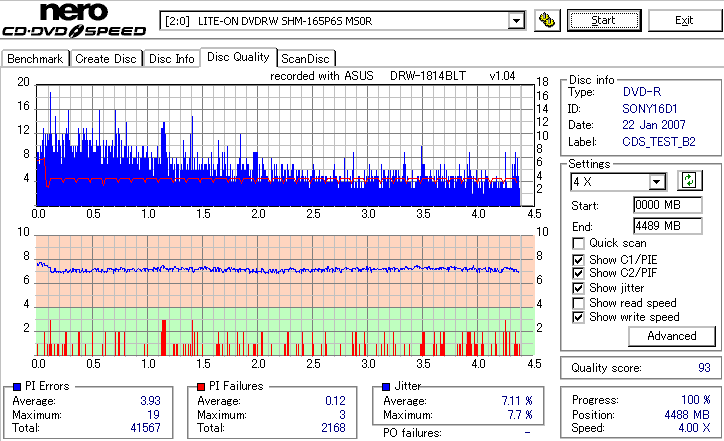724x441 pixels.
Task: Click the 'recorded with ASUS DRW-1814BLT' text
Action: [368, 76]
